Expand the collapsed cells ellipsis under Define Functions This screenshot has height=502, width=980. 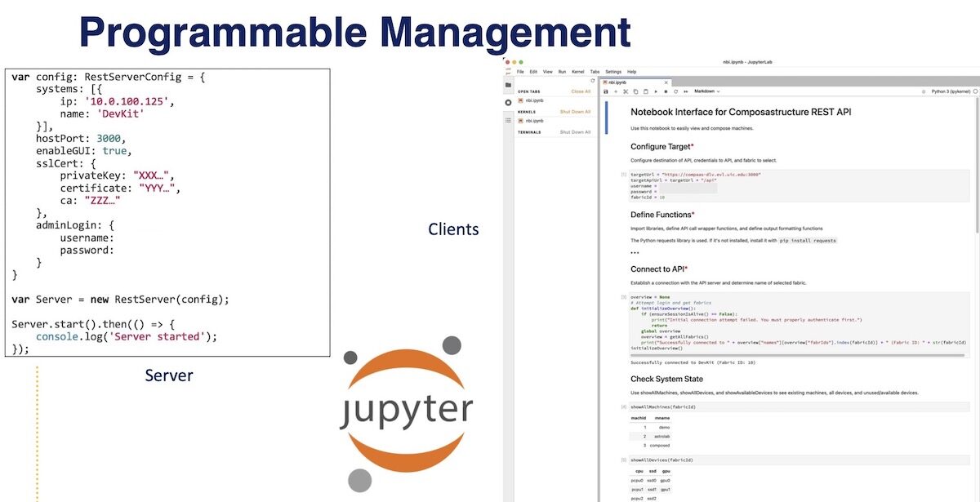tap(635, 252)
